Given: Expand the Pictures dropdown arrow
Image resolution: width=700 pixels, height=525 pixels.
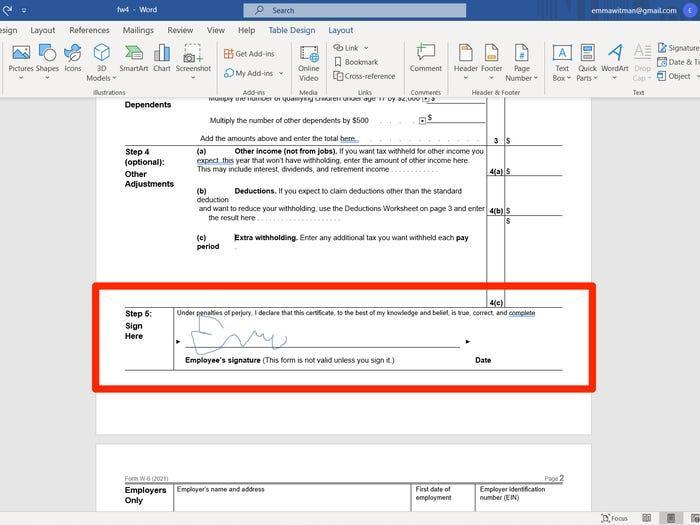Looking at the screenshot, I should pyautogui.click(x=21, y=78).
